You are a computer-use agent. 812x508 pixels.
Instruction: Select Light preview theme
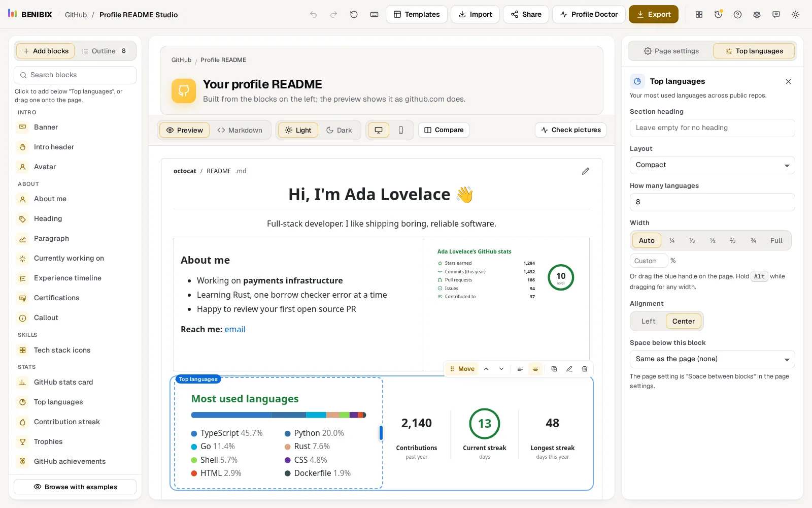click(298, 130)
